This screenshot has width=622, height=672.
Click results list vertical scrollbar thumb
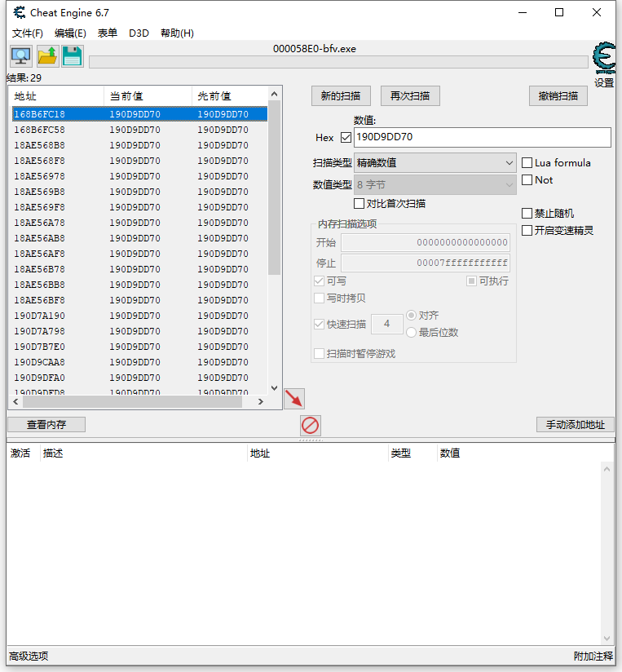click(x=274, y=188)
